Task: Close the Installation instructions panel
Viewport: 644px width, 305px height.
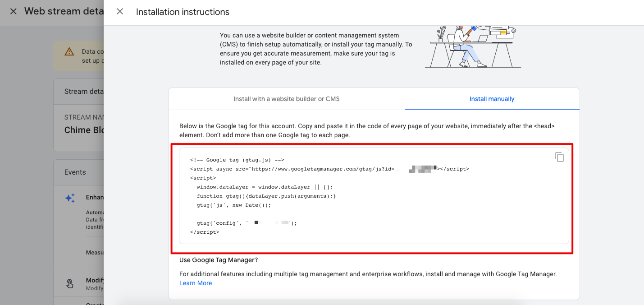Action: 120,12
